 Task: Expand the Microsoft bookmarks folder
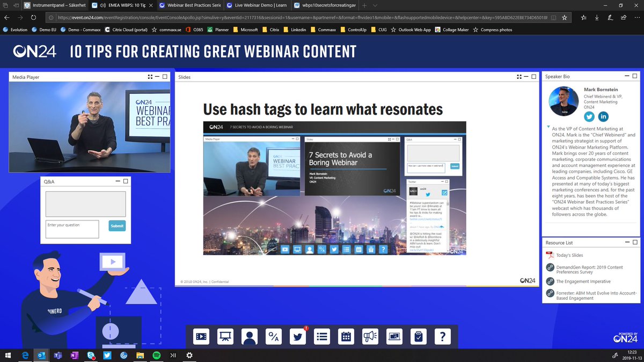[248, 30]
